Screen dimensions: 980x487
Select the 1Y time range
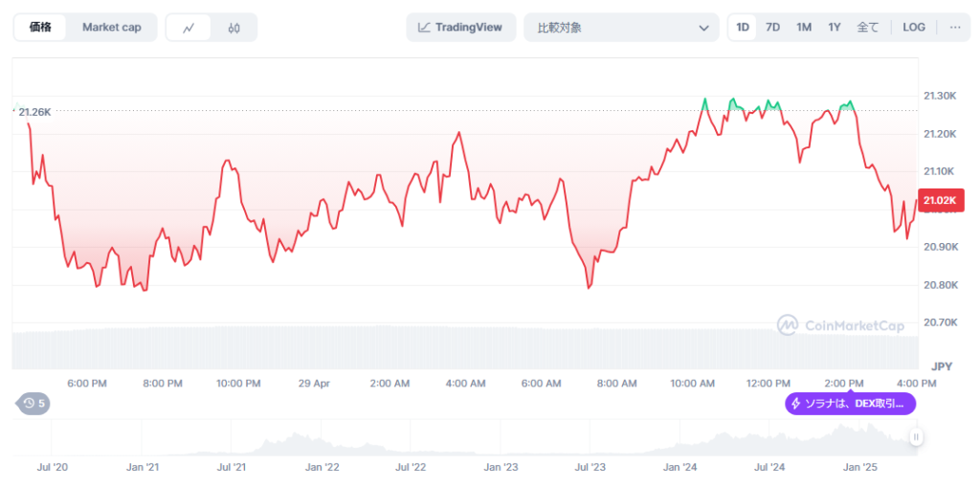click(x=835, y=28)
